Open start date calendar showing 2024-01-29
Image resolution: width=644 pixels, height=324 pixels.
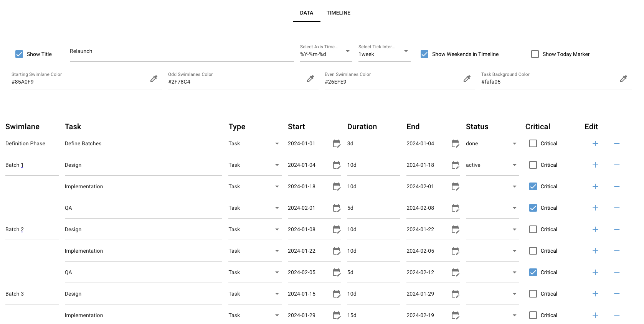[337, 316]
